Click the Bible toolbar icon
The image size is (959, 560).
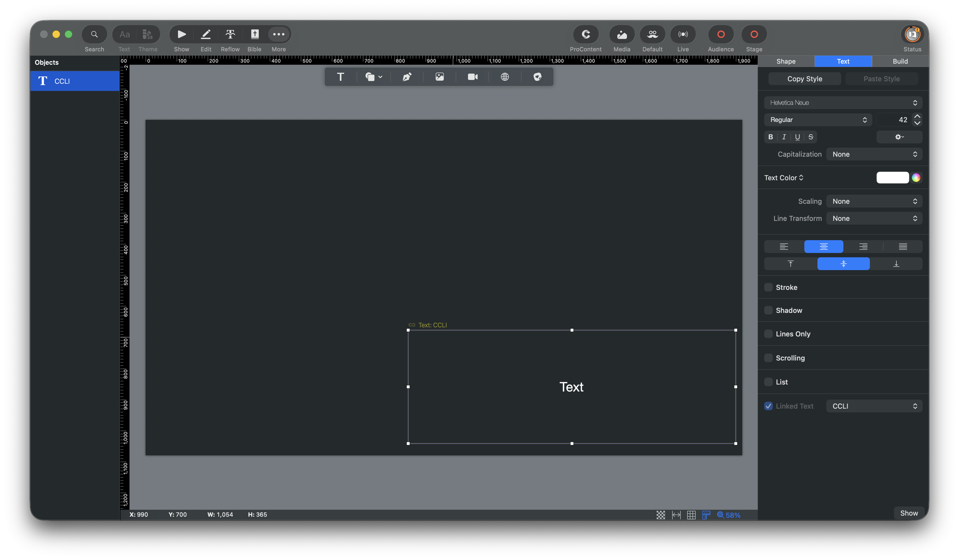pos(254,34)
